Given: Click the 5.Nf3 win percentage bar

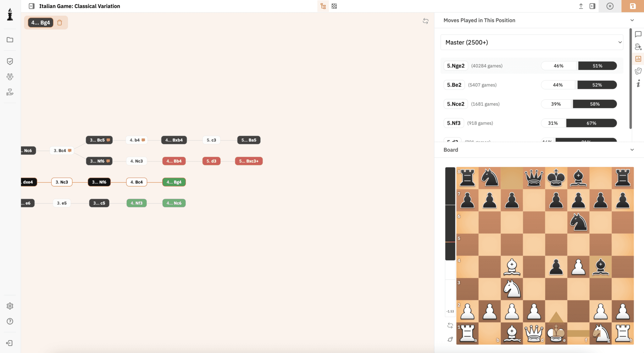Looking at the screenshot, I should 579,123.
